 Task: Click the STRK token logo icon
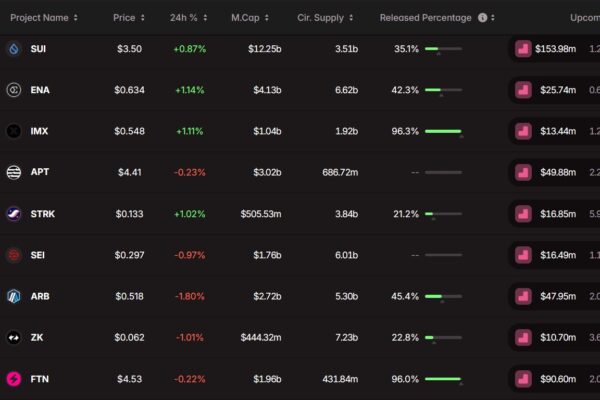[14, 213]
